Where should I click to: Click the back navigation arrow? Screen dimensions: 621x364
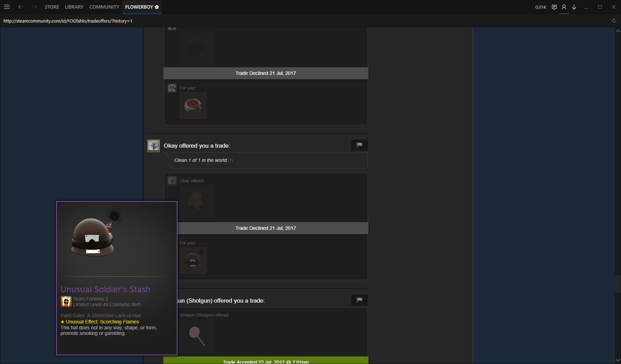click(21, 7)
